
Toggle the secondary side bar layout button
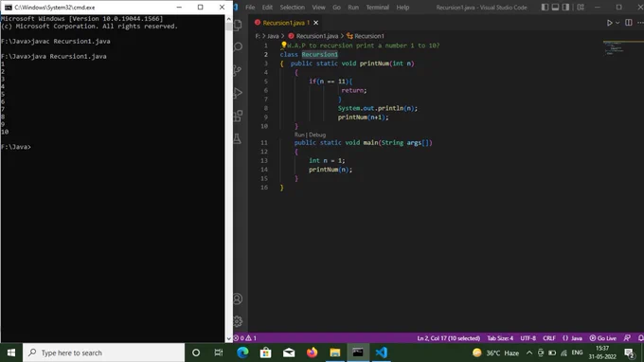click(565, 7)
